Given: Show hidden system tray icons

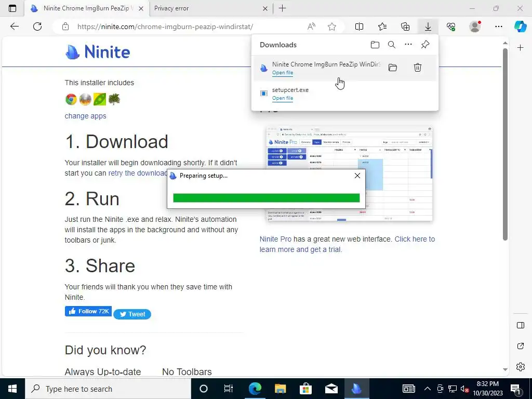Looking at the screenshot, I should (428, 389).
